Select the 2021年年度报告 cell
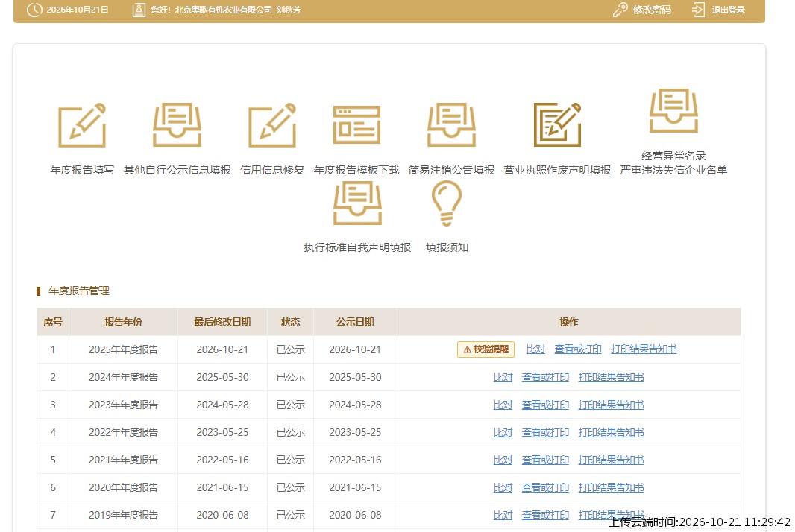 pos(123,460)
